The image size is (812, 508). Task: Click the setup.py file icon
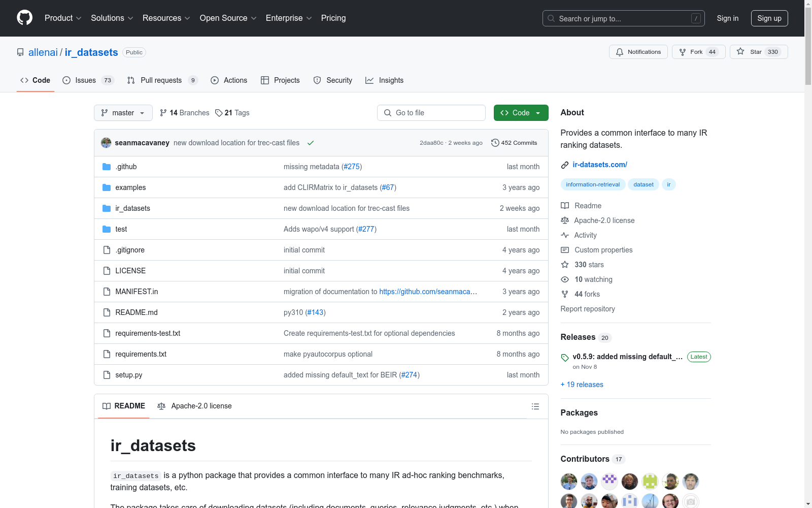tap(107, 375)
